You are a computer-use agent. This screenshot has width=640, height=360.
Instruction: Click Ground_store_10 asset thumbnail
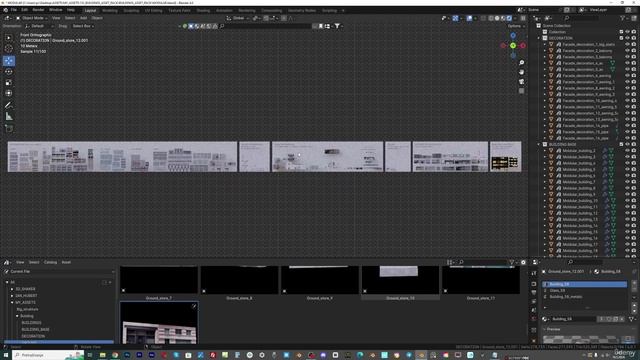(x=400, y=280)
